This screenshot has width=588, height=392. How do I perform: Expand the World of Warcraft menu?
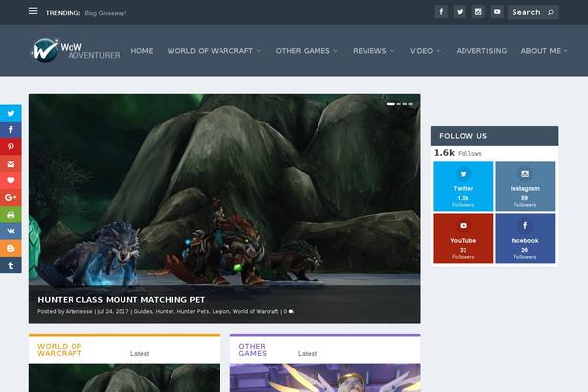214,51
